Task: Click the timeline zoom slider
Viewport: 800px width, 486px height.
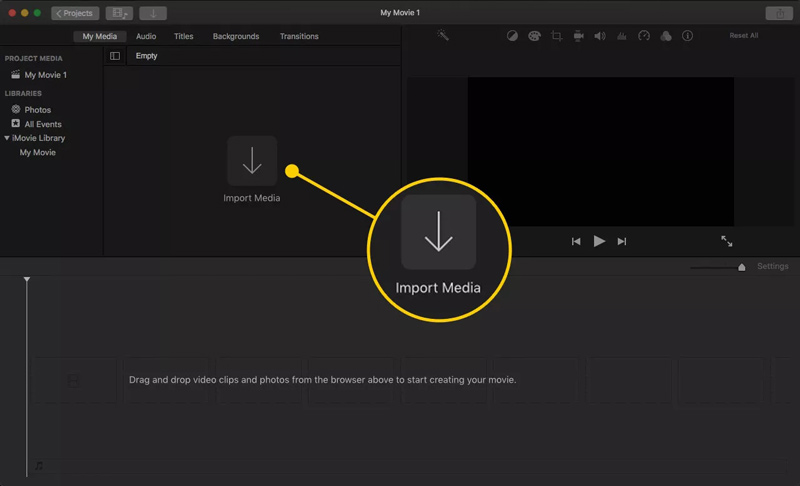Action: click(741, 267)
